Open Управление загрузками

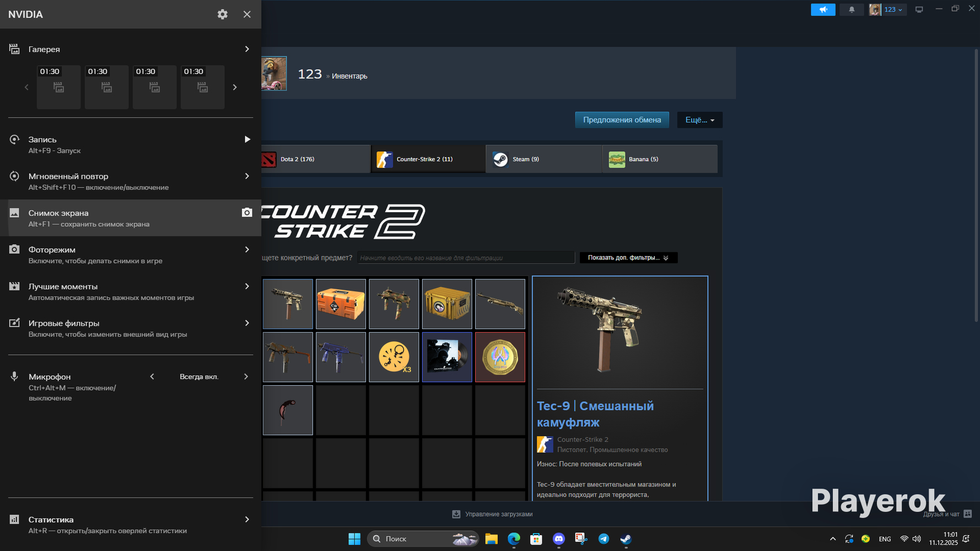pyautogui.click(x=492, y=514)
